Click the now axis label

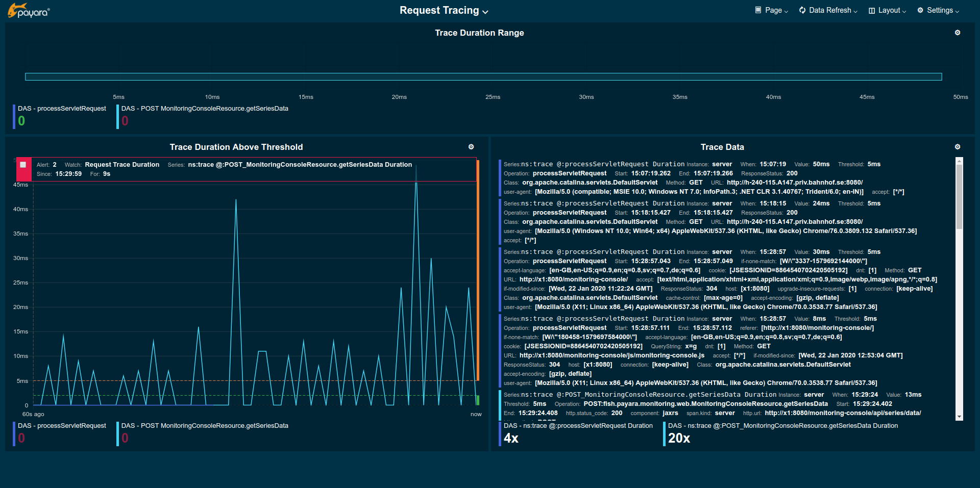pyautogui.click(x=476, y=414)
